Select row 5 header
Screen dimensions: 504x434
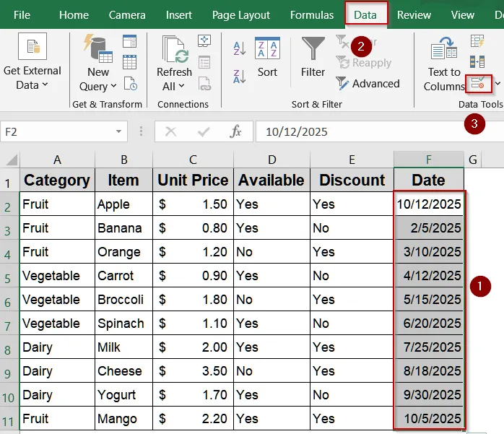8,277
